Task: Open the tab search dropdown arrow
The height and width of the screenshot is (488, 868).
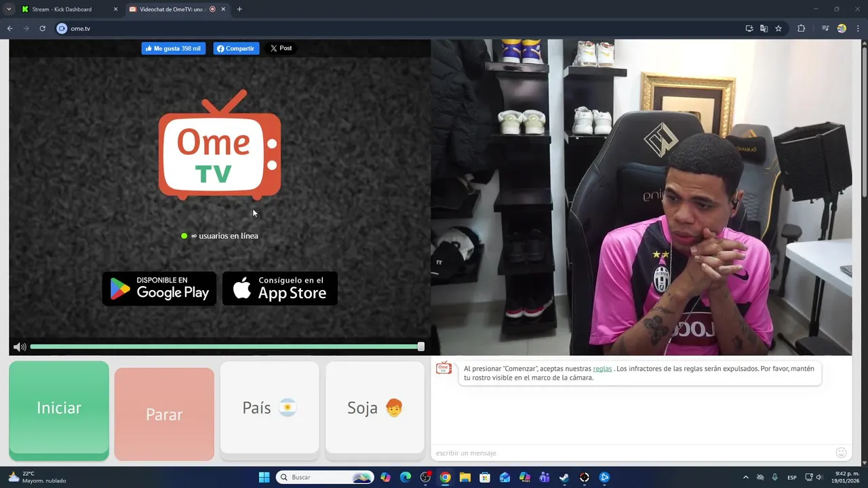Action: pyautogui.click(x=9, y=9)
